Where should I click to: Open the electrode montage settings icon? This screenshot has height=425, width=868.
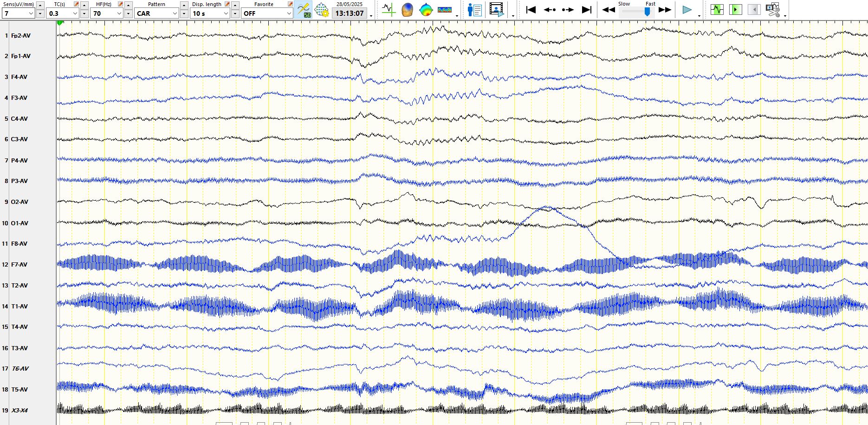322,10
